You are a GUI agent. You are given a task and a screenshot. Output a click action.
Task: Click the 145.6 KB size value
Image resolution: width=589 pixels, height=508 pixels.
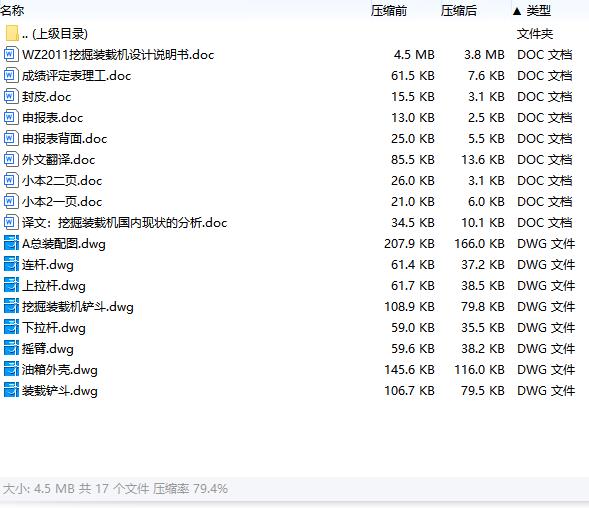pos(409,370)
